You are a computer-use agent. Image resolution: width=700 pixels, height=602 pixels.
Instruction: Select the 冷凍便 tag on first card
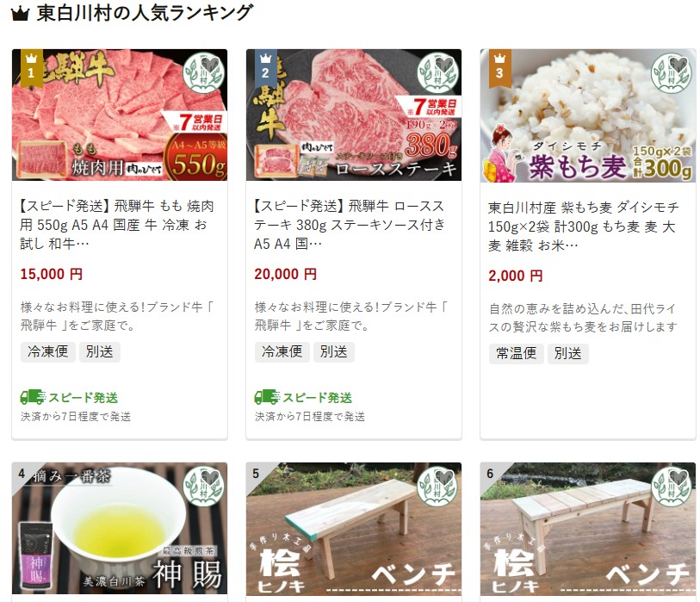click(x=47, y=351)
